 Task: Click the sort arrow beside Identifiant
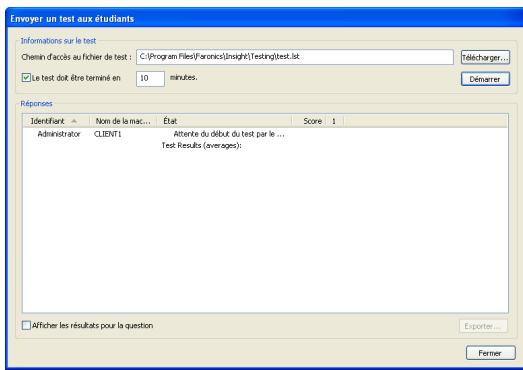pyautogui.click(x=74, y=121)
